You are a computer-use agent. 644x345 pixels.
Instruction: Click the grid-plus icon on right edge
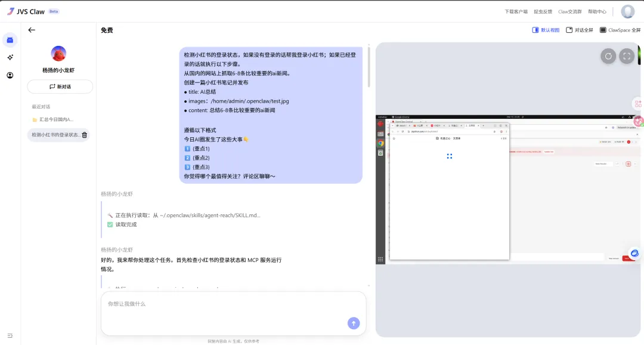point(638,104)
